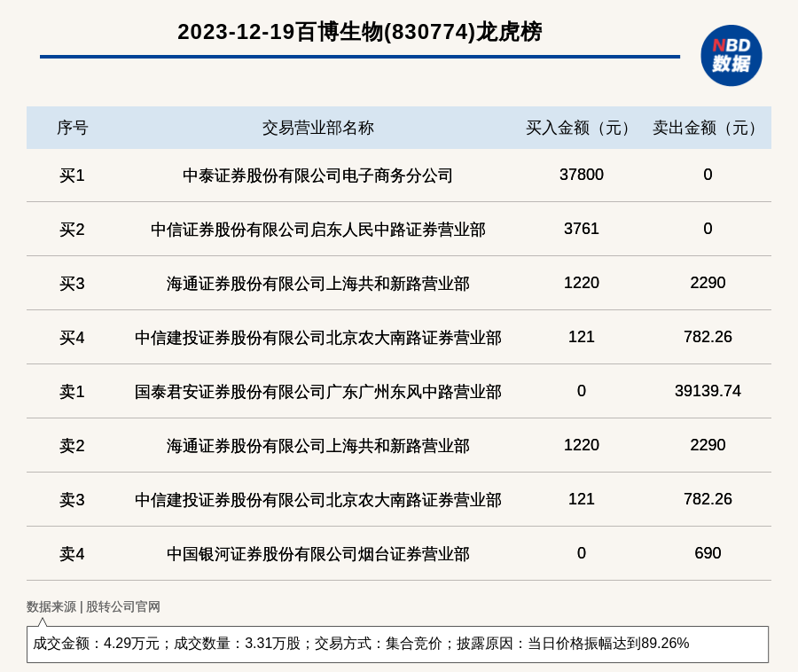Click the buy amount 0 in 卖4 row

coord(581,553)
